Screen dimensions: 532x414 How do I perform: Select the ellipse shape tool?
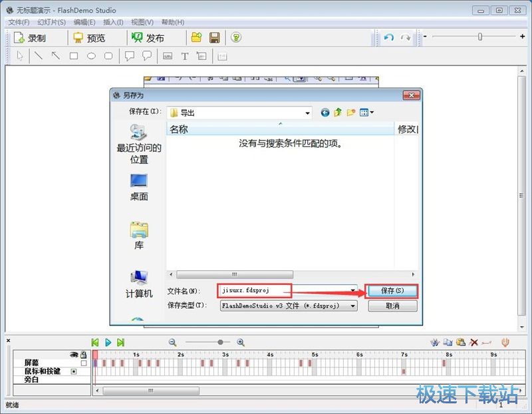point(91,56)
